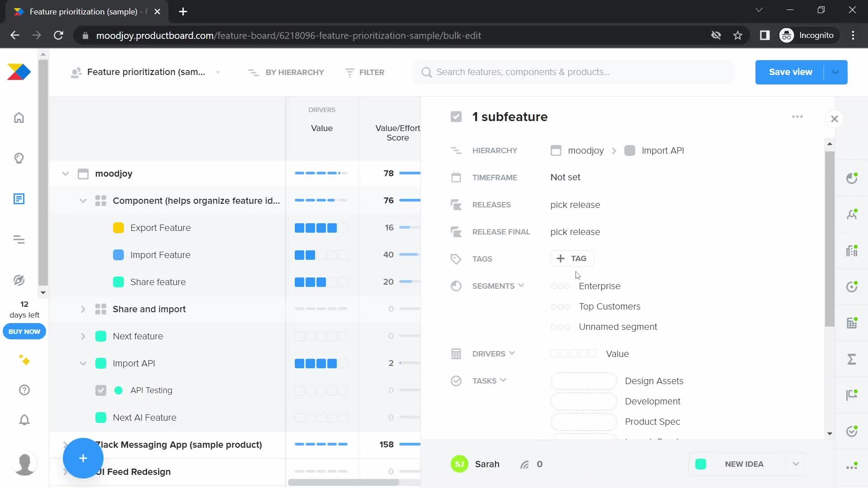The image size is (868, 488).
Task: Click the Productboard logo
Action: (x=19, y=72)
